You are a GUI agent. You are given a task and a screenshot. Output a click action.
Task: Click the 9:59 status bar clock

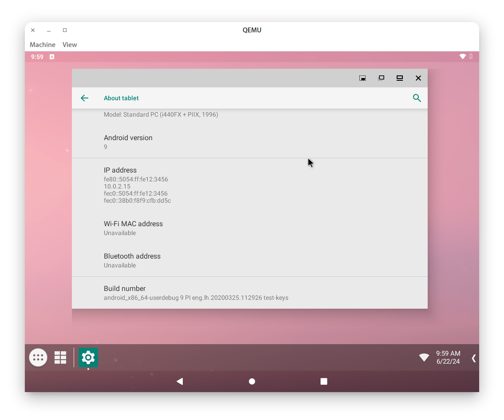(x=37, y=57)
